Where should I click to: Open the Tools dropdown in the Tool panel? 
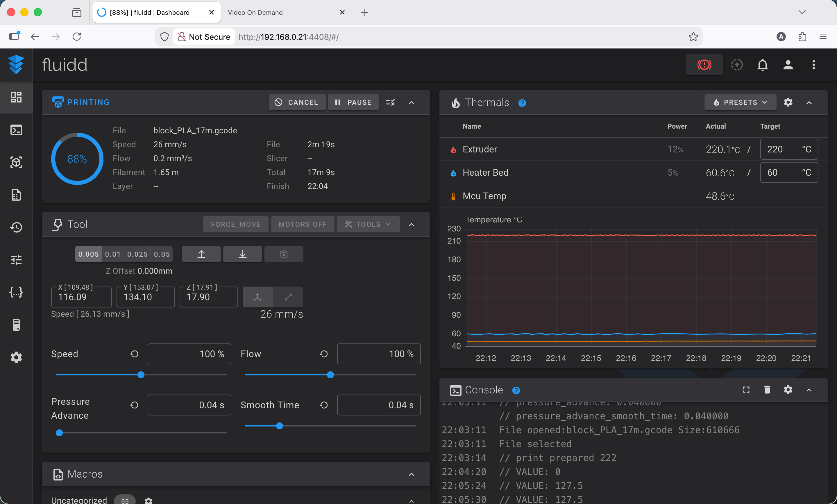click(x=368, y=224)
